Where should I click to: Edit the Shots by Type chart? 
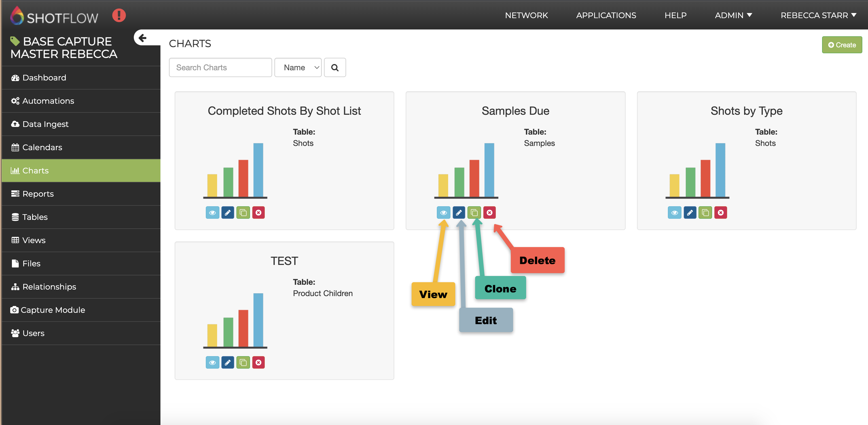[x=690, y=212]
